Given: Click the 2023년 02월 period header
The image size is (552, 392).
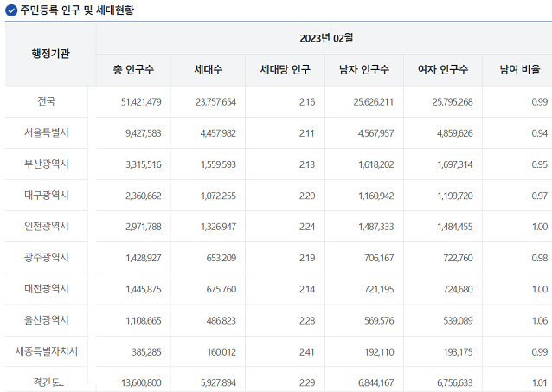Looking at the screenshot, I should tap(326, 38).
